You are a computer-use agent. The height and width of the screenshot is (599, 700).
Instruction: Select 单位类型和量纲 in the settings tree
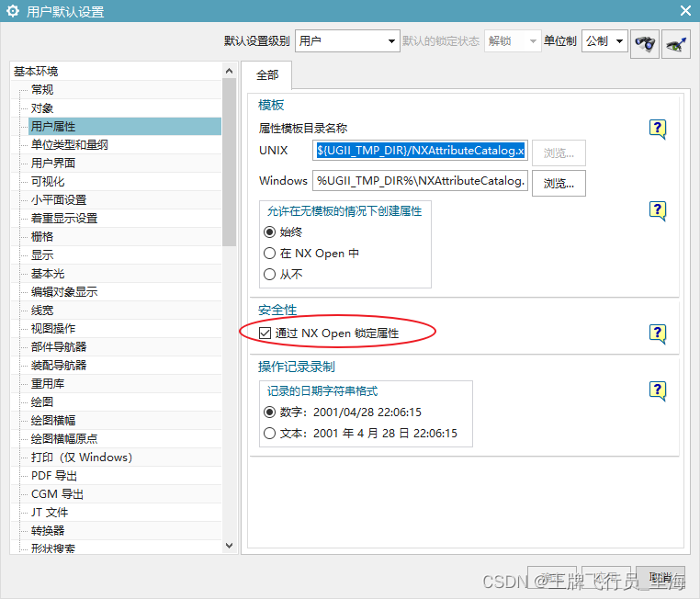coord(70,144)
